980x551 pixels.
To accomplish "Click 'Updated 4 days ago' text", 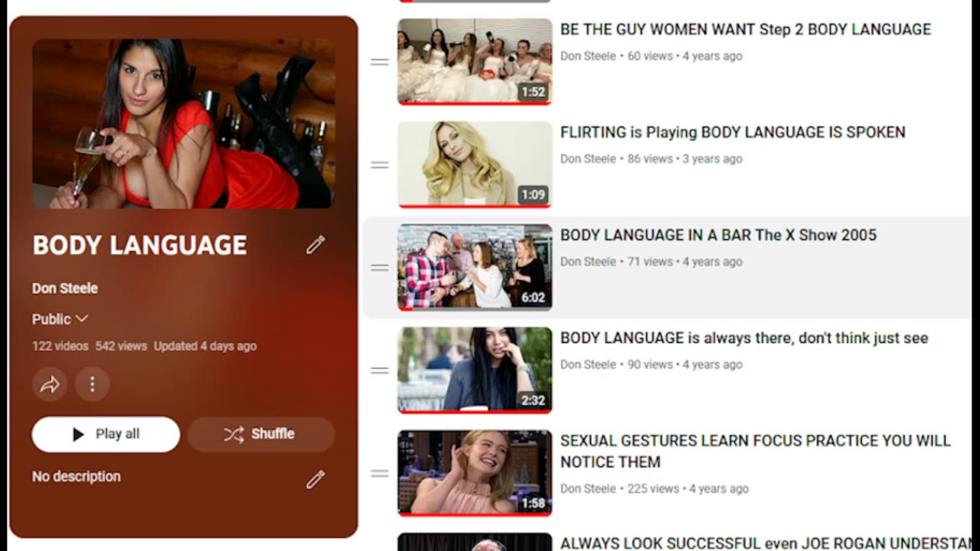I will pos(205,346).
